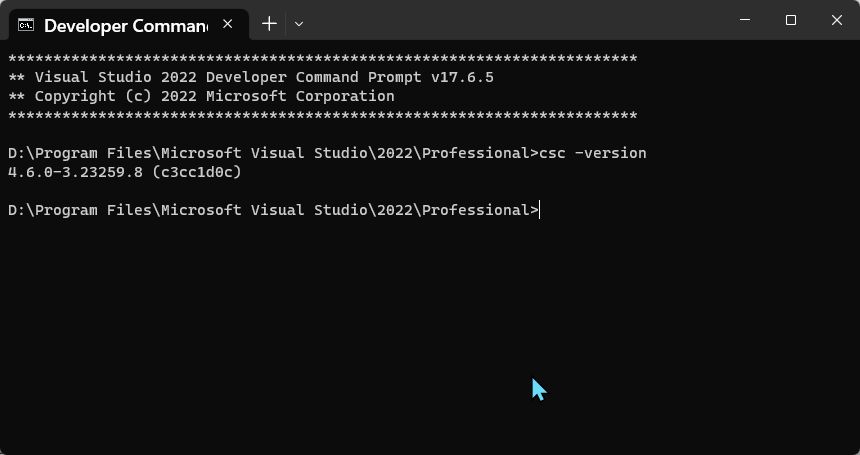Close the terminal window

tap(837, 20)
